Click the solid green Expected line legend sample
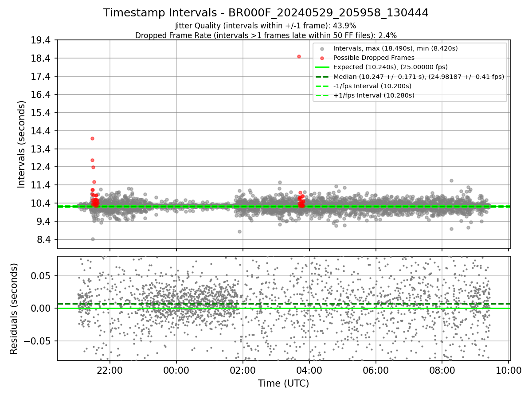 pos(322,67)
